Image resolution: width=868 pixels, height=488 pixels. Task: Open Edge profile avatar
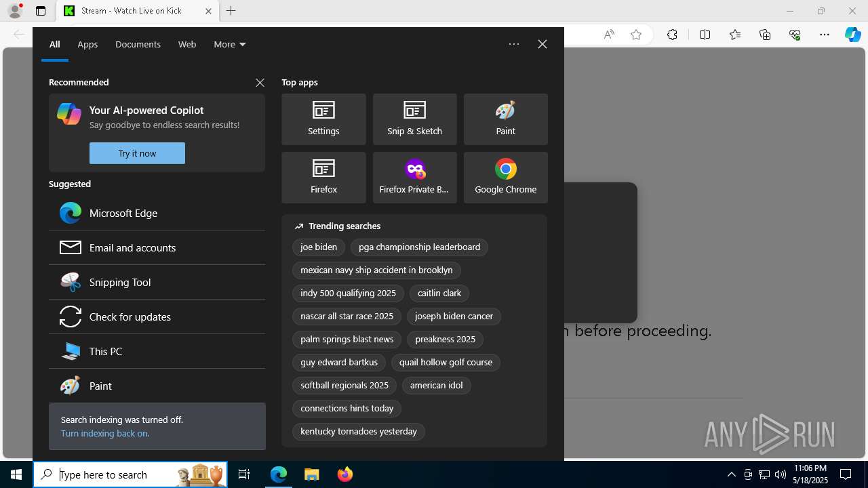[x=15, y=11]
